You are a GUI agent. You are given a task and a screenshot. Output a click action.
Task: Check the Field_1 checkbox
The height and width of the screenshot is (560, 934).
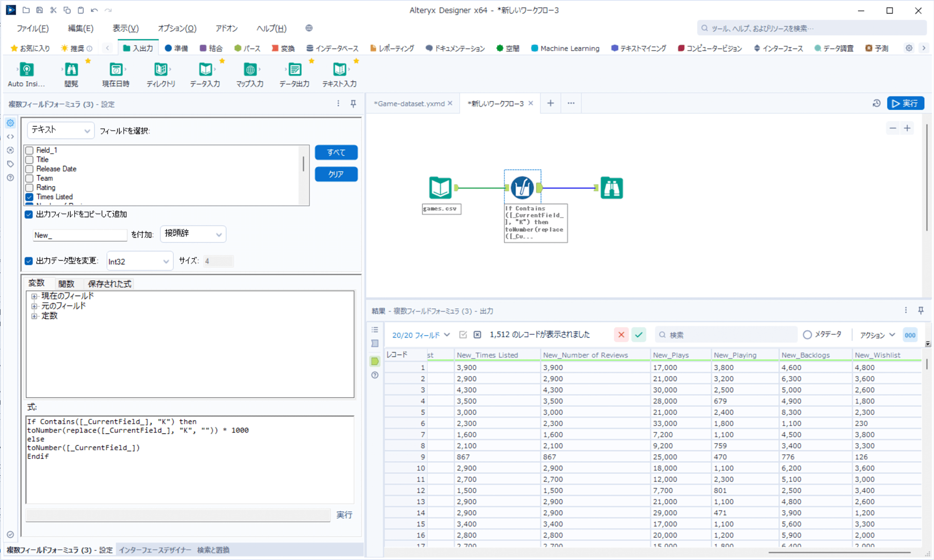[29, 150]
